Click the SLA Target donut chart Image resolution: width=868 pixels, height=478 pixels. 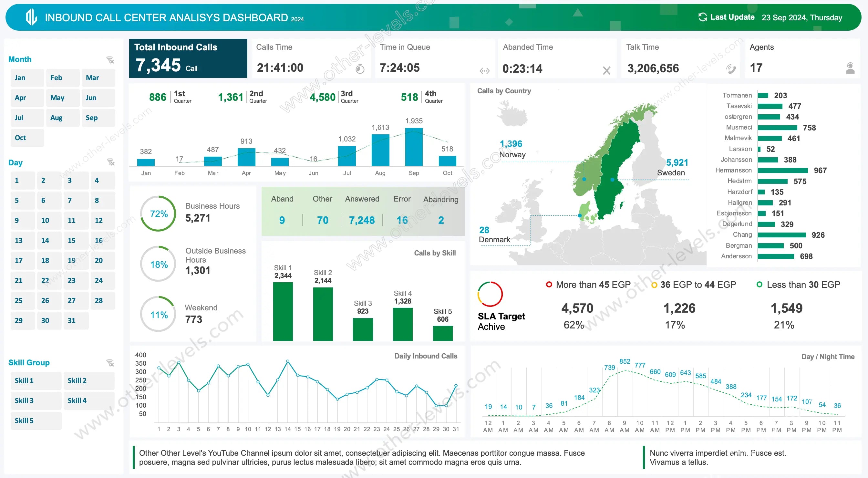coord(490,294)
